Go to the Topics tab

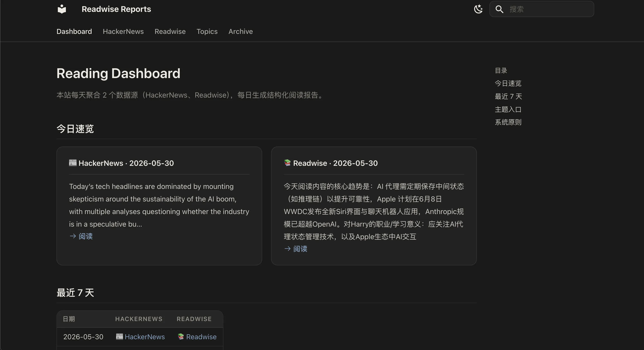click(x=207, y=32)
